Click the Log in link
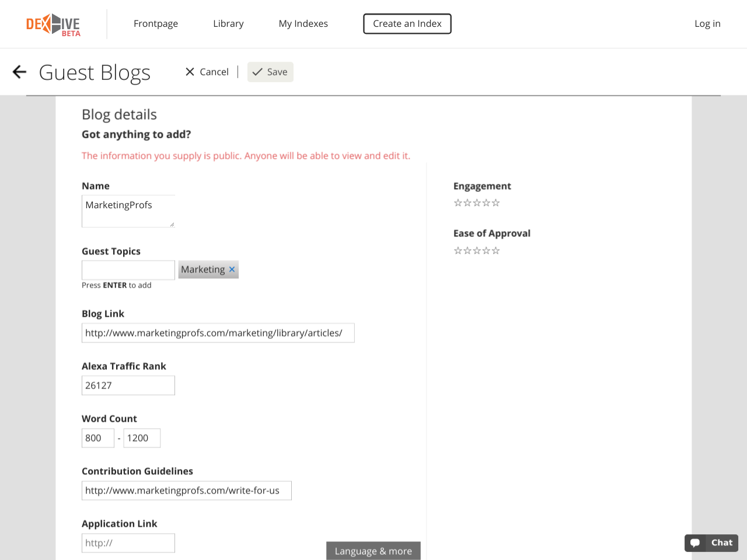The image size is (747, 560). click(707, 24)
